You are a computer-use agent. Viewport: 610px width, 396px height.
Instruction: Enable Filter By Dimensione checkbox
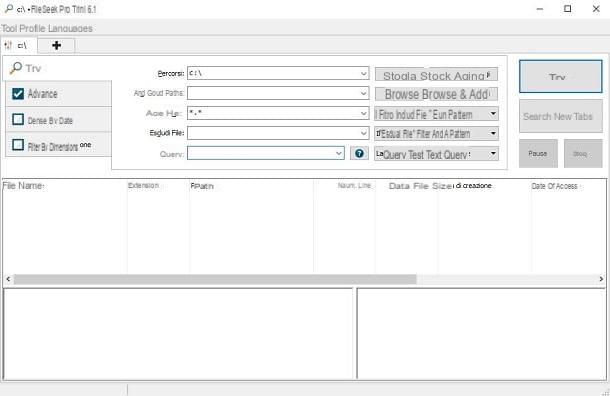(18, 145)
